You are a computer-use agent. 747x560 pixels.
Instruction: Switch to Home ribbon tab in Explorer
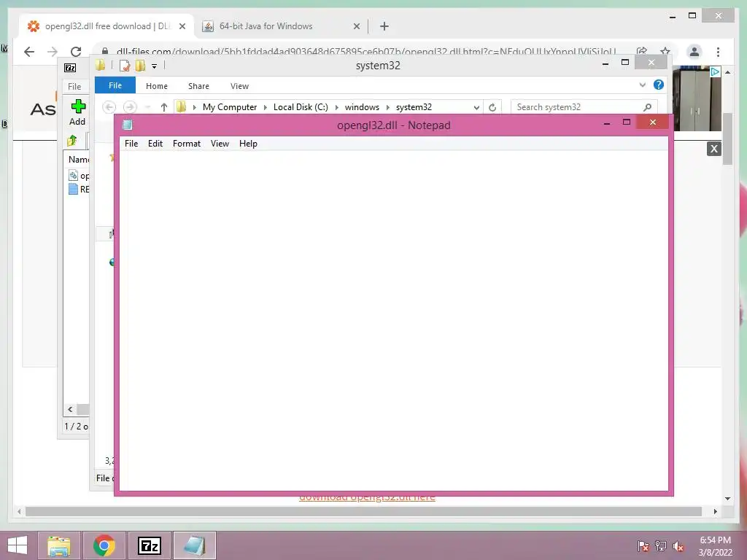(157, 86)
